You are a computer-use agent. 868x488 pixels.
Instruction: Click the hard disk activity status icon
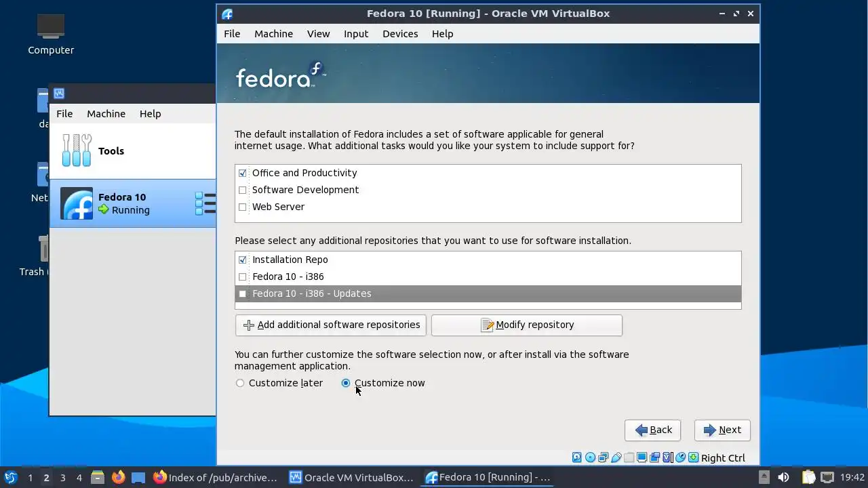[x=577, y=457]
